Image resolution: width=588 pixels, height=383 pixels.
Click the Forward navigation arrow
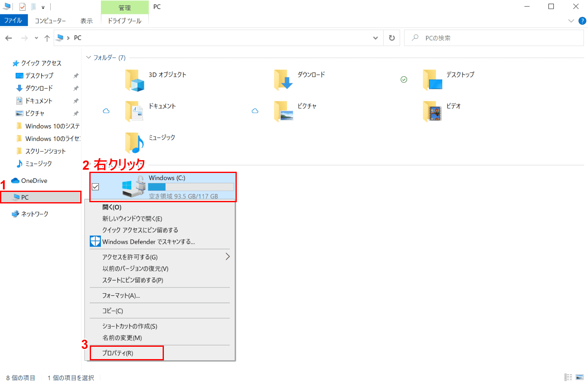click(24, 38)
